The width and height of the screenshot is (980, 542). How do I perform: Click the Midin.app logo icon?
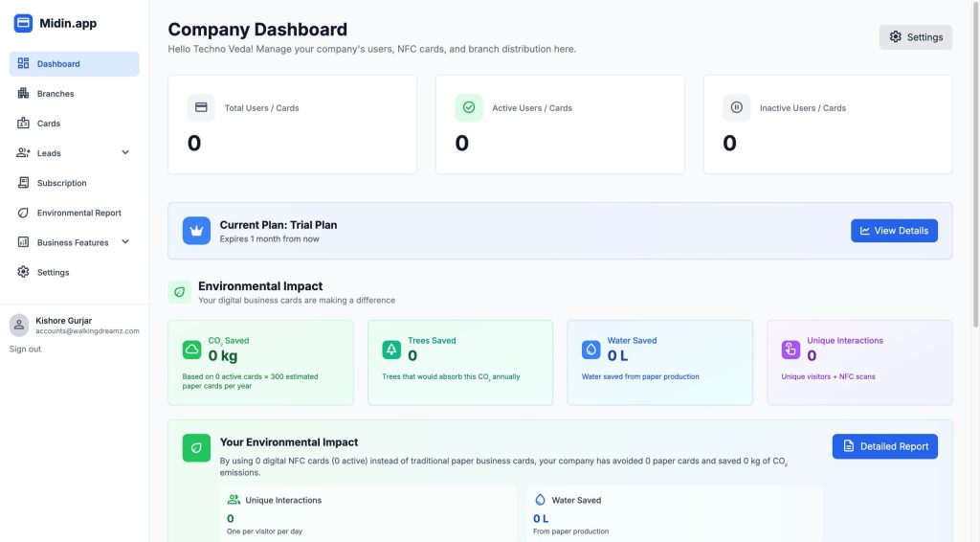point(23,23)
